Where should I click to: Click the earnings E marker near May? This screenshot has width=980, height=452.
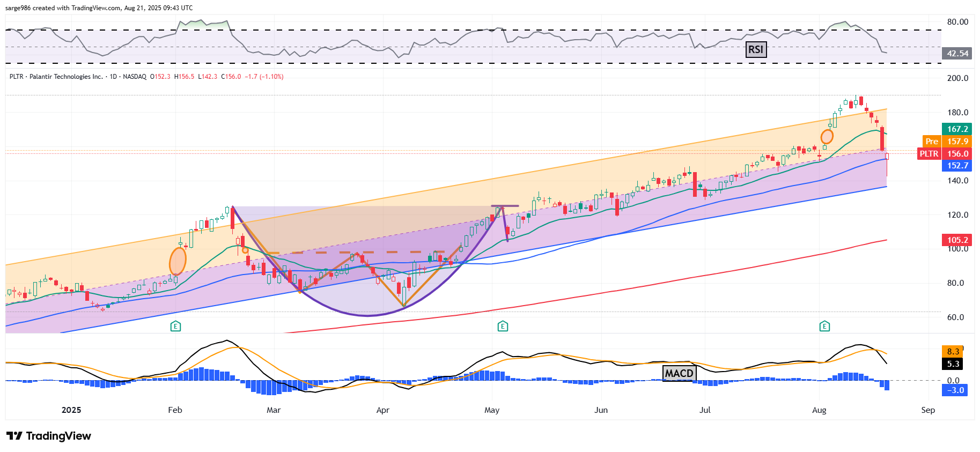pyautogui.click(x=503, y=326)
